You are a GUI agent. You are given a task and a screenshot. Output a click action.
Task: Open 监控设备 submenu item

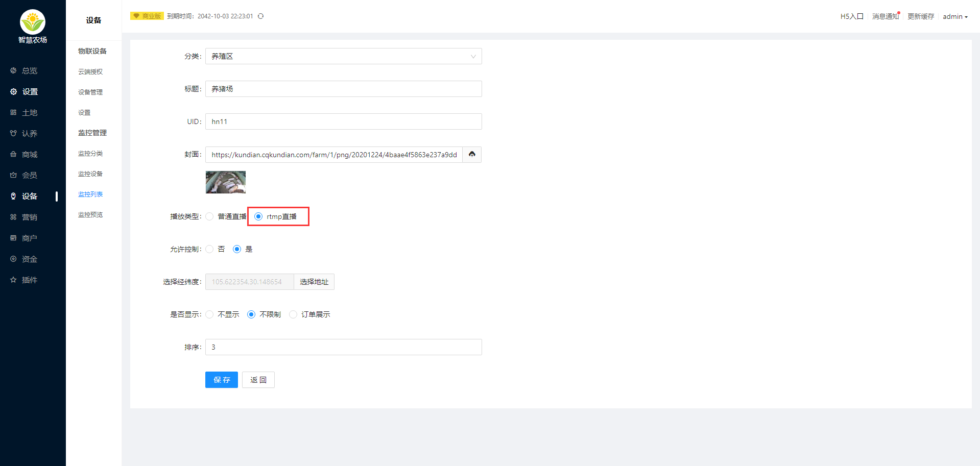coord(90,174)
